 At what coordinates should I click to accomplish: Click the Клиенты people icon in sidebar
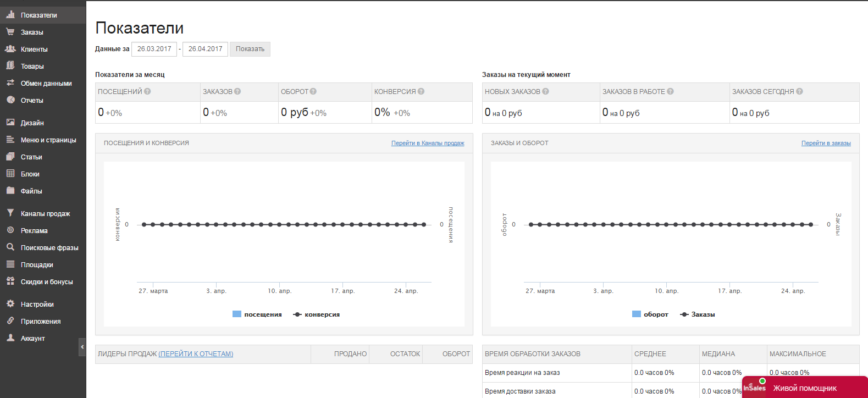pos(10,49)
